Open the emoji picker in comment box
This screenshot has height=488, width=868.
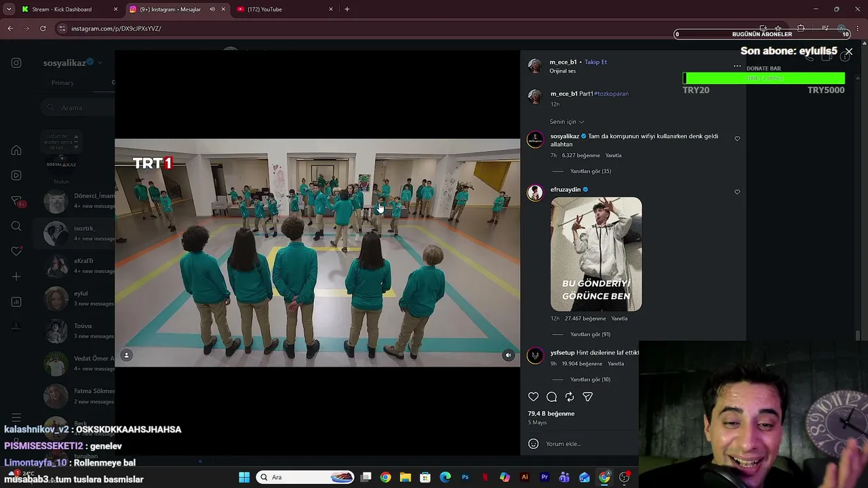[x=534, y=444]
